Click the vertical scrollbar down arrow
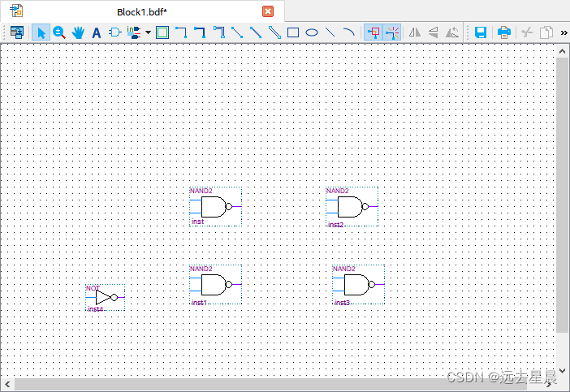 click(562, 371)
